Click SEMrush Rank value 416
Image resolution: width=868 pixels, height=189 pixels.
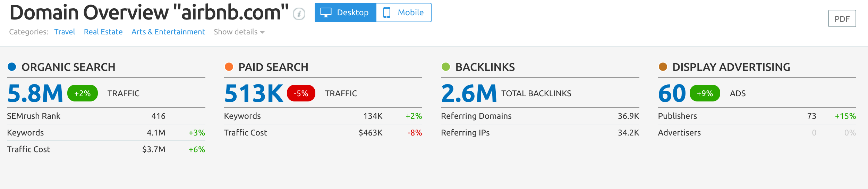click(159, 116)
